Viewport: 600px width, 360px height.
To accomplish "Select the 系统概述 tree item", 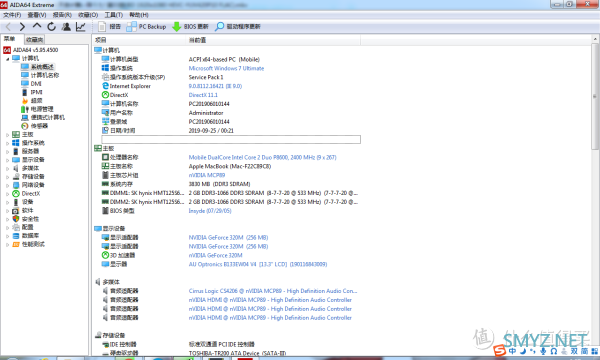I will click(42, 67).
